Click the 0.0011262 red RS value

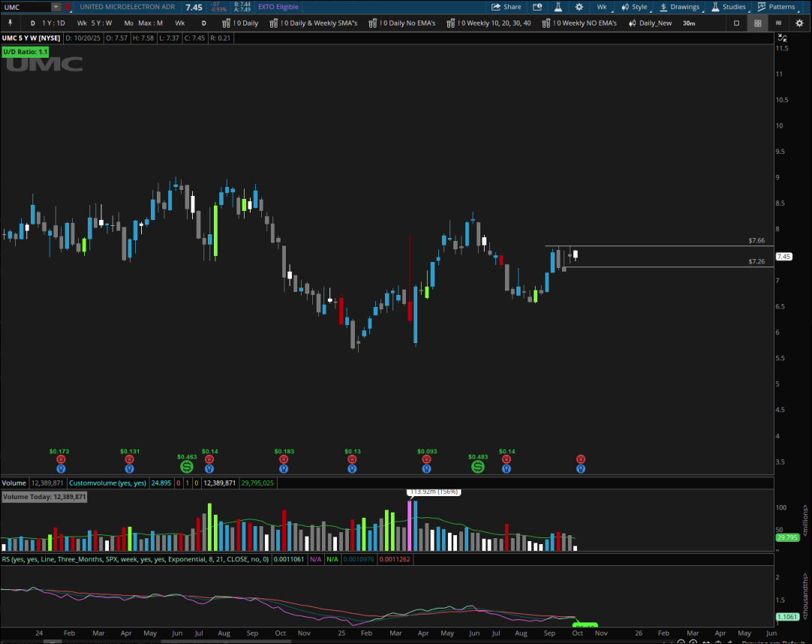[395, 559]
